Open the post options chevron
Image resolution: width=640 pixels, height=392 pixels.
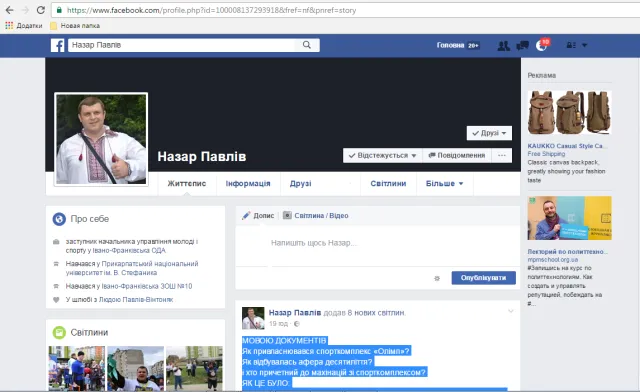pos(511,312)
